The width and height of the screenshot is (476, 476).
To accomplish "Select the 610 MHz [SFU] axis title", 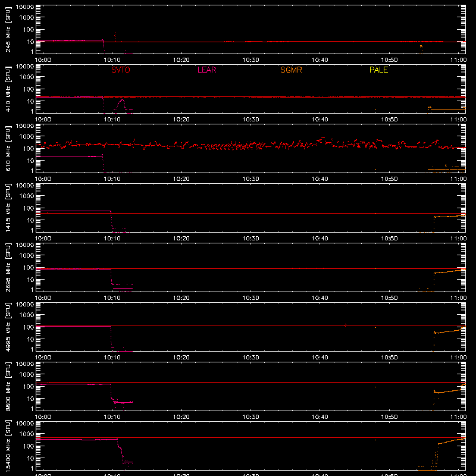I will tap(8, 148).
